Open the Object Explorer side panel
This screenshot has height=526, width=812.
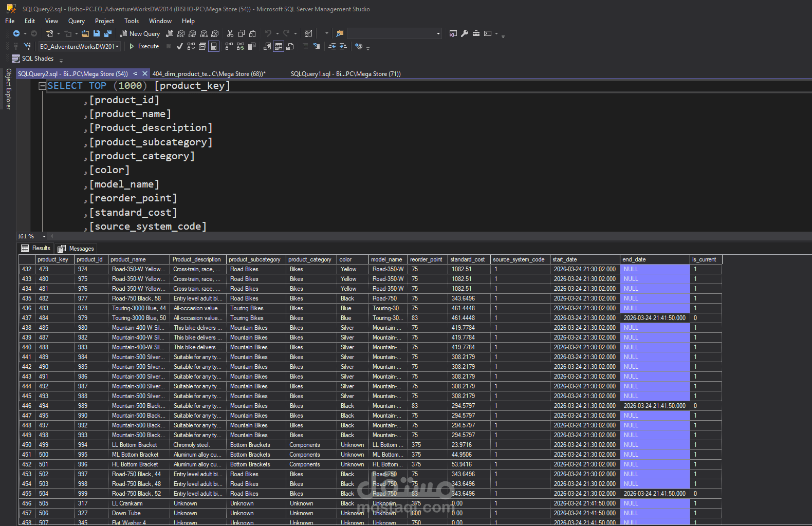(8, 89)
